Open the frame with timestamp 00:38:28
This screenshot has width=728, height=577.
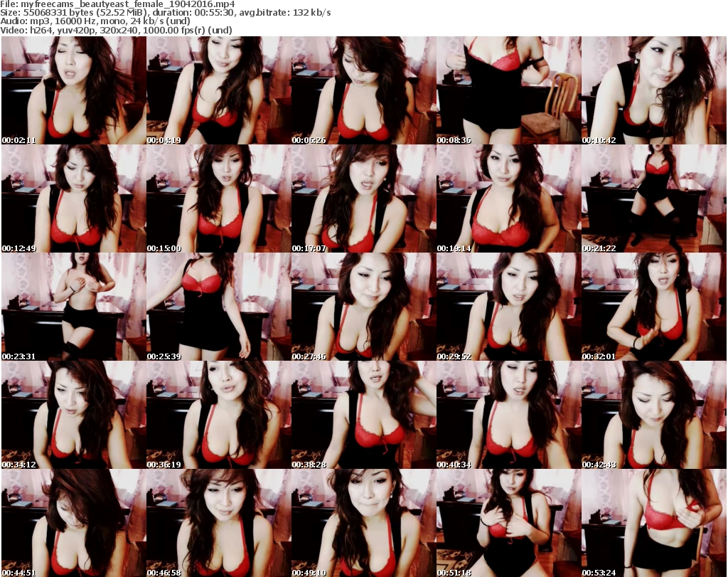[x=363, y=415]
